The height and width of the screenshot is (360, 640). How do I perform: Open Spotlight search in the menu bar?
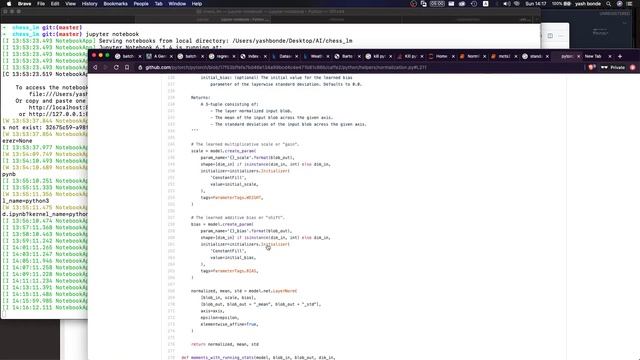(x=609, y=4)
